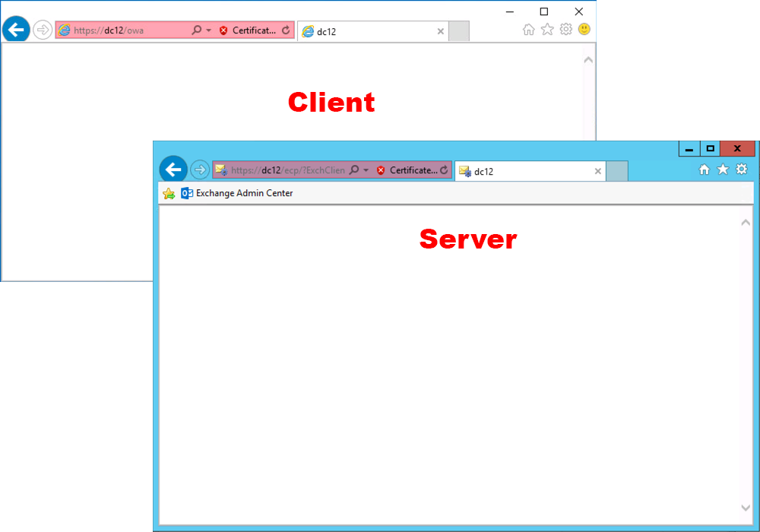760x532 pixels.
Task: Go back in the Server browser window
Action: pyautogui.click(x=173, y=169)
